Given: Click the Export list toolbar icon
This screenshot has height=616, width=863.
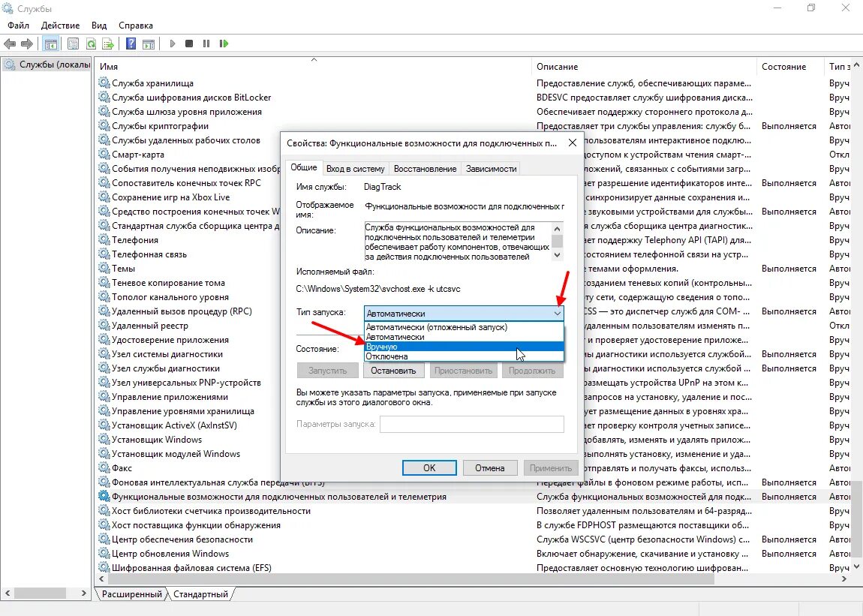Looking at the screenshot, I should coord(108,44).
